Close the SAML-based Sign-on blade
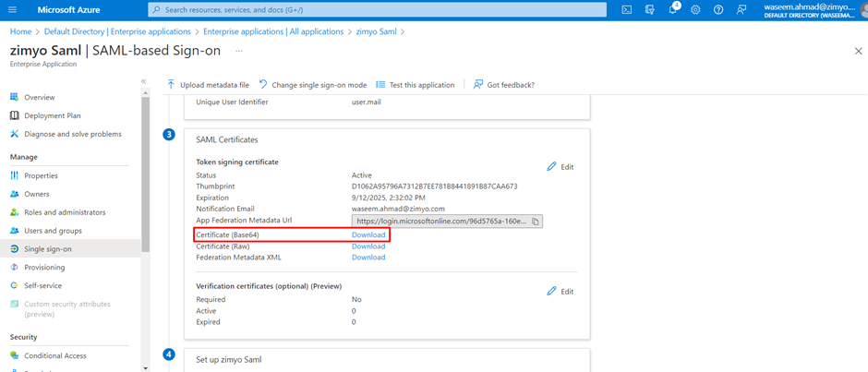 coord(858,51)
